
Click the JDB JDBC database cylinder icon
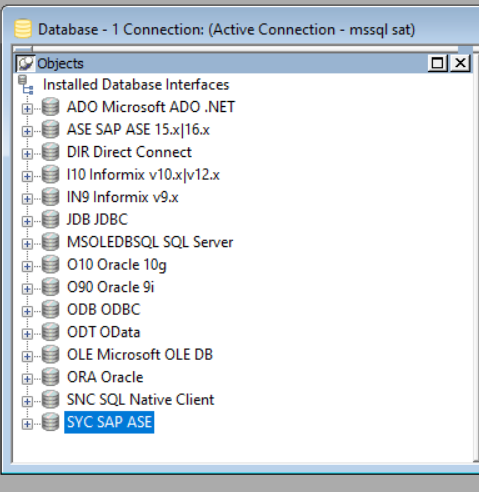tap(51, 219)
